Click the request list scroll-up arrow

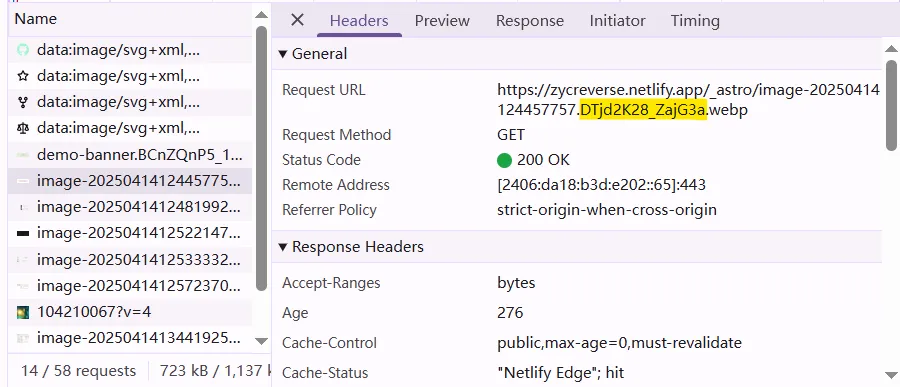coord(261,15)
